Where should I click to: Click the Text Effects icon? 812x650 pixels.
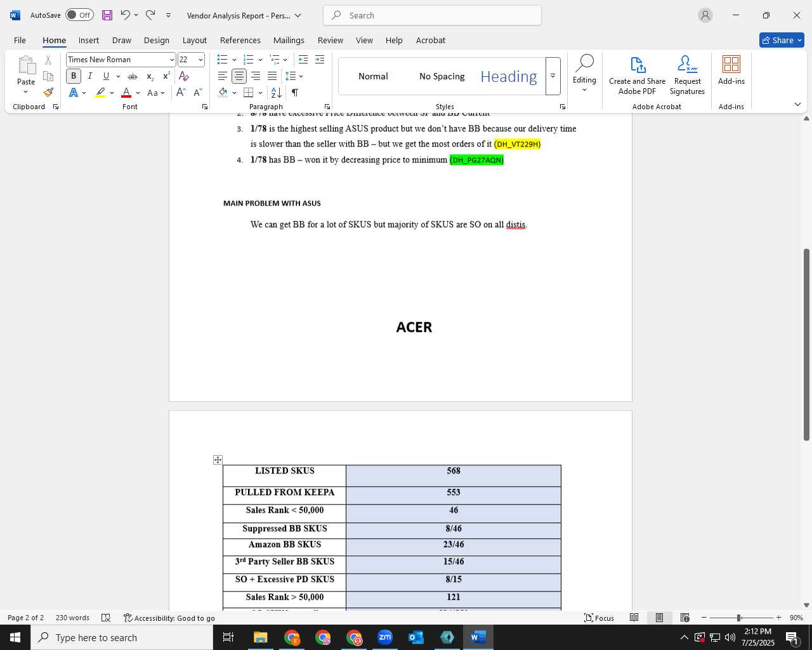[74, 93]
